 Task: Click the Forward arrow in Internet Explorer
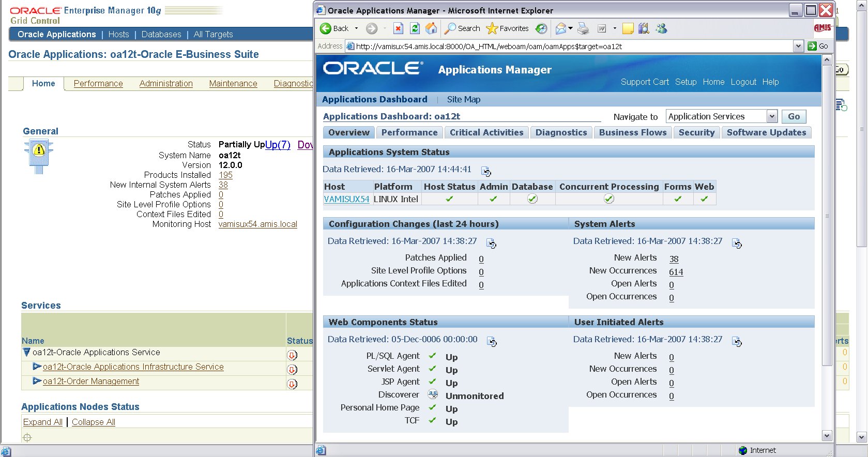(x=372, y=28)
